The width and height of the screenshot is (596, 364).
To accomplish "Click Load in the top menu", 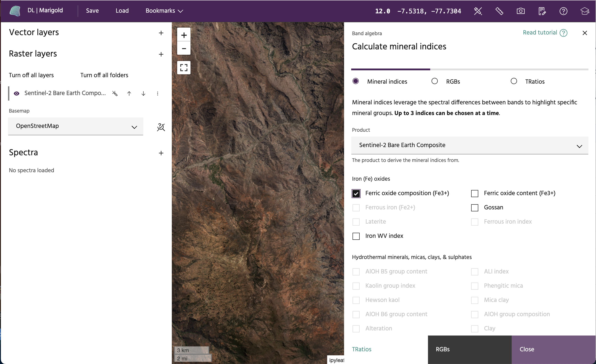I will point(122,11).
